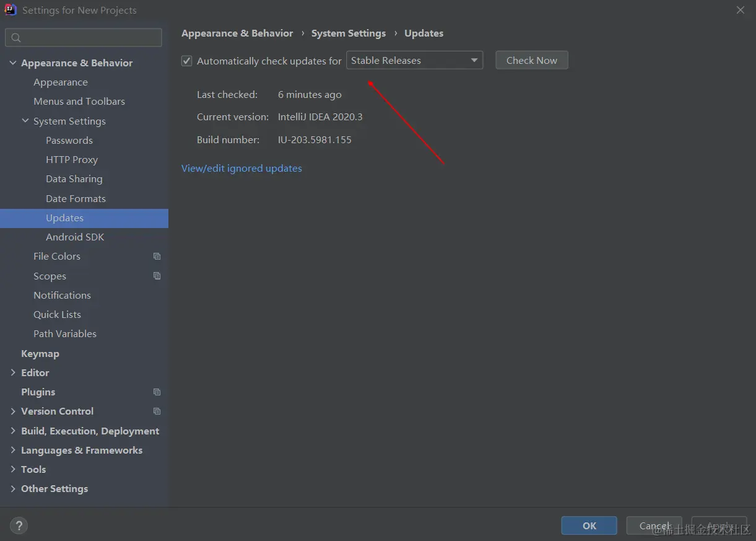Open View/edit ignored updates link
The height and width of the screenshot is (541, 756).
(x=241, y=168)
